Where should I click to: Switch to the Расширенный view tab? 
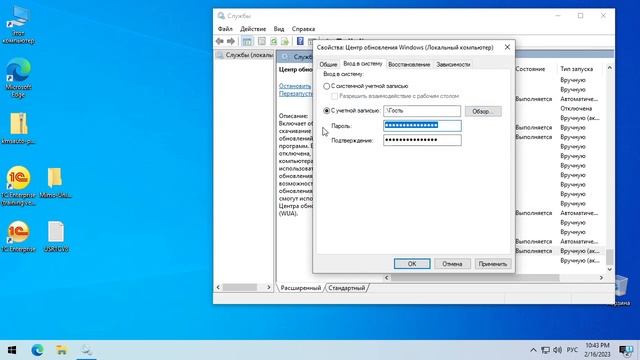pyautogui.click(x=301, y=288)
